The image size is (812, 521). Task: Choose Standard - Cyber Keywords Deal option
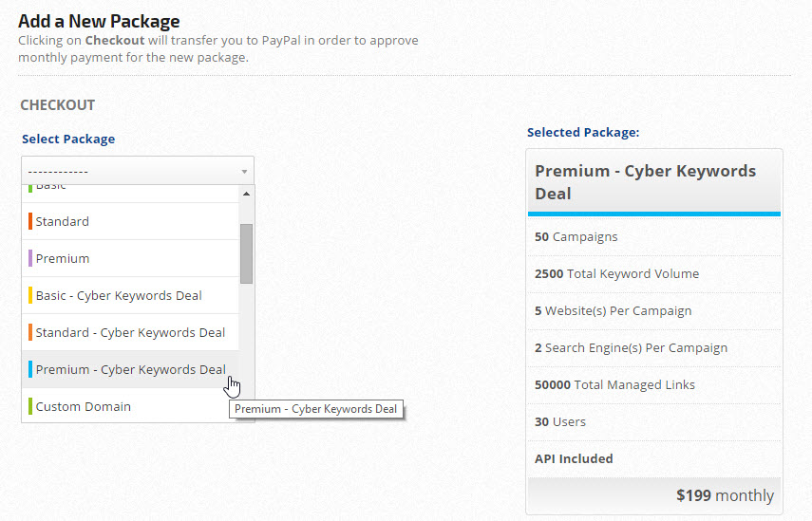(x=130, y=332)
